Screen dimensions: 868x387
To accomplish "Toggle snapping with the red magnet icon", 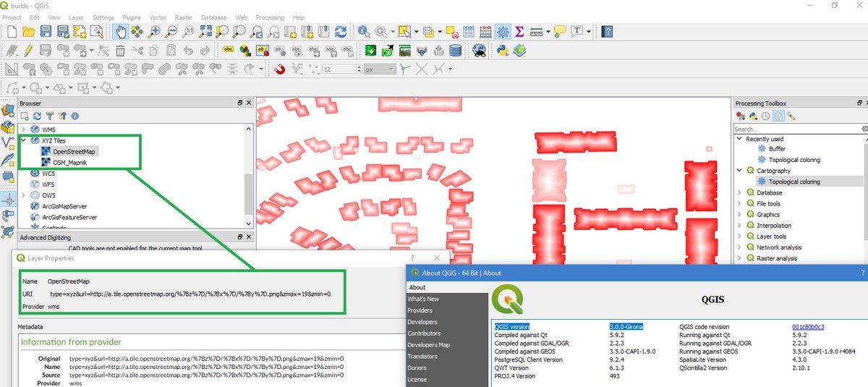I will 279,69.
